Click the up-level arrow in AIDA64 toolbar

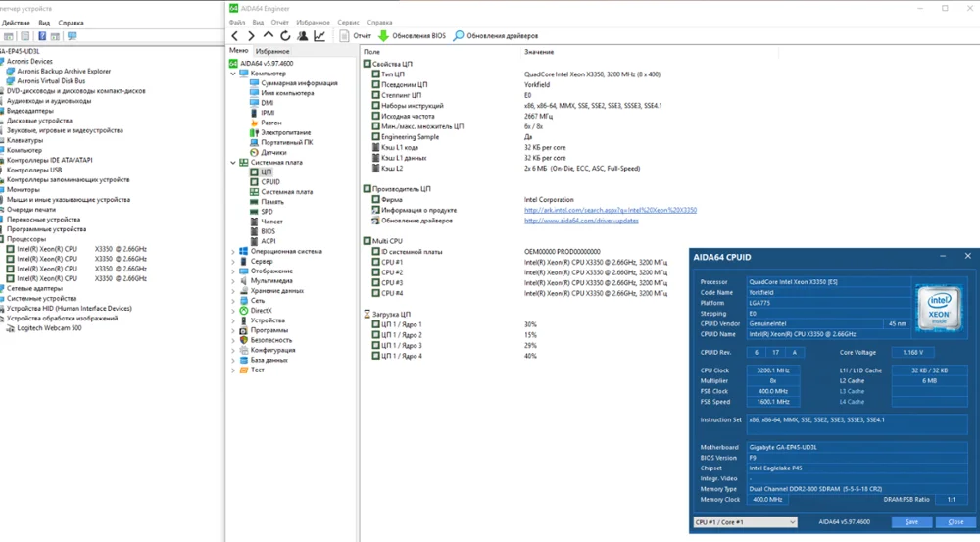click(x=269, y=35)
